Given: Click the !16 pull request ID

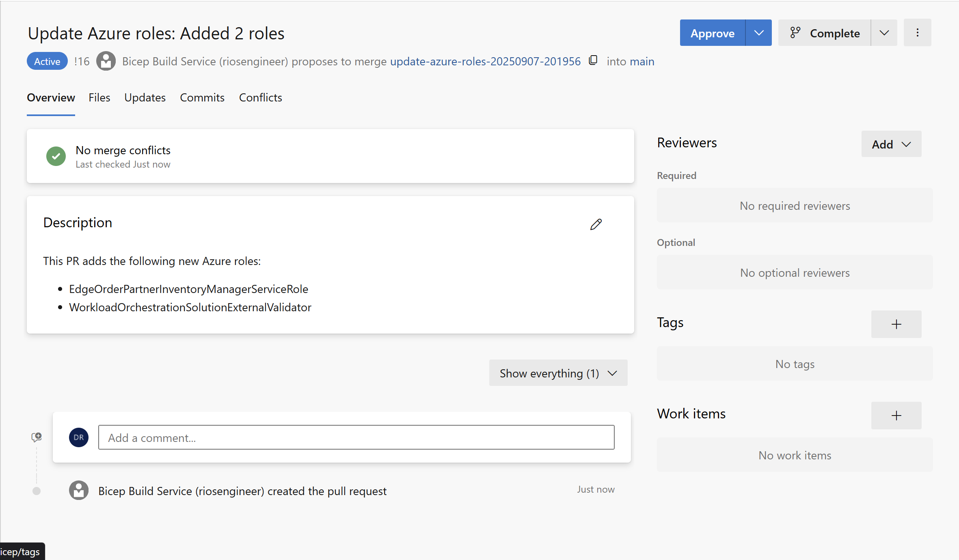Looking at the screenshot, I should pyautogui.click(x=82, y=61).
